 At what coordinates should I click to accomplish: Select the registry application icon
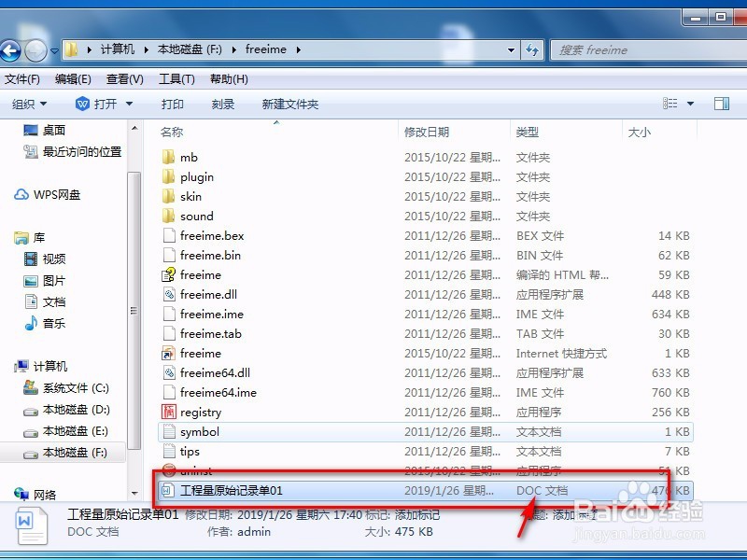[x=169, y=412]
